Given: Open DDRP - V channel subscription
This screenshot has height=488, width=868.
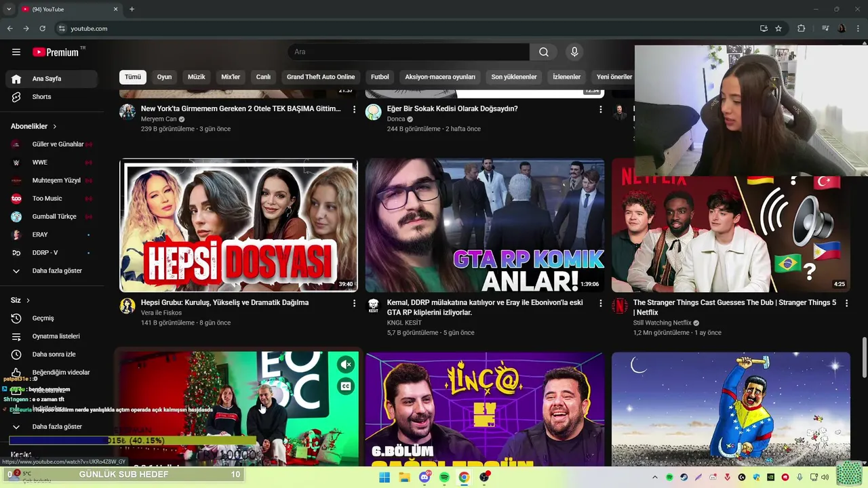Looking at the screenshot, I should coord(51,253).
